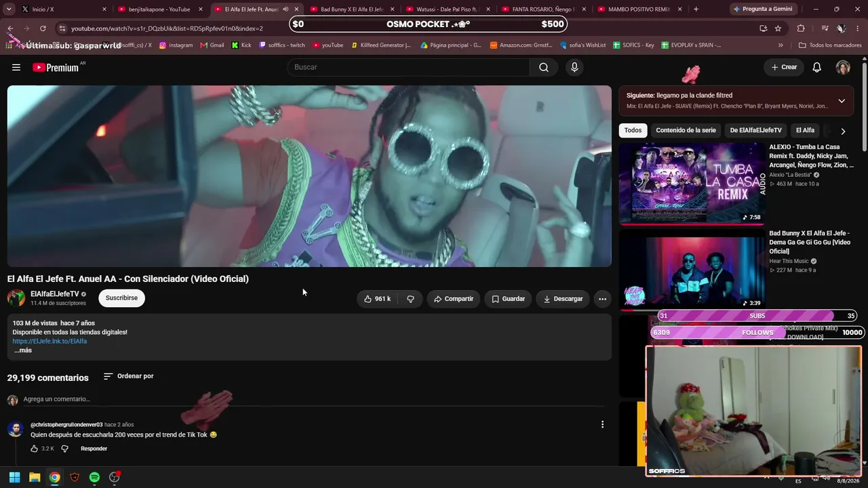
Task: Open Chrome extensions puzzle icon
Action: (x=801, y=28)
